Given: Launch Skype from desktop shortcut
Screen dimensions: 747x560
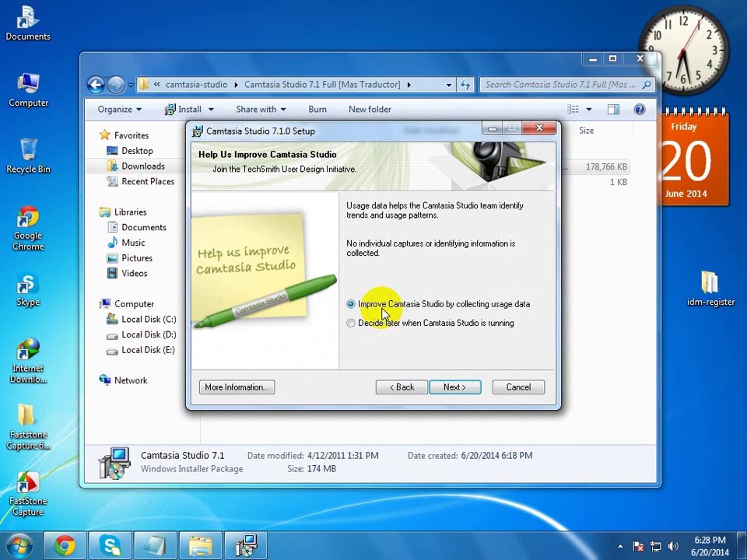Looking at the screenshot, I should (x=28, y=289).
